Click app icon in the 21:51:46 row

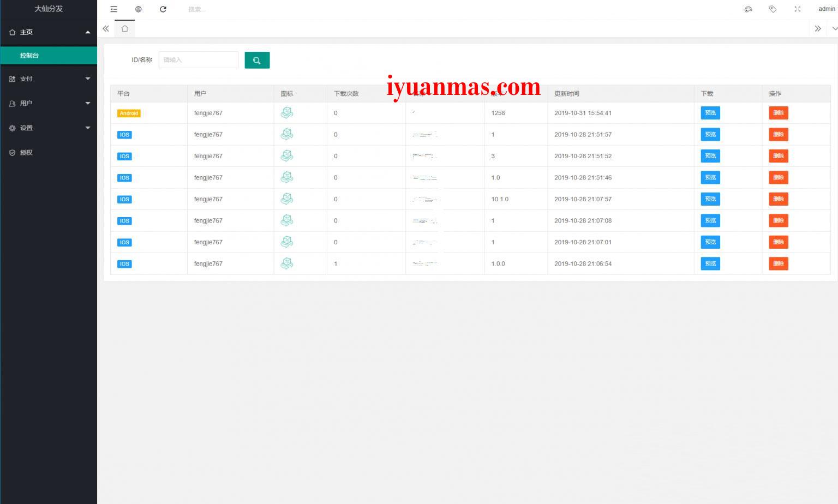click(287, 177)
